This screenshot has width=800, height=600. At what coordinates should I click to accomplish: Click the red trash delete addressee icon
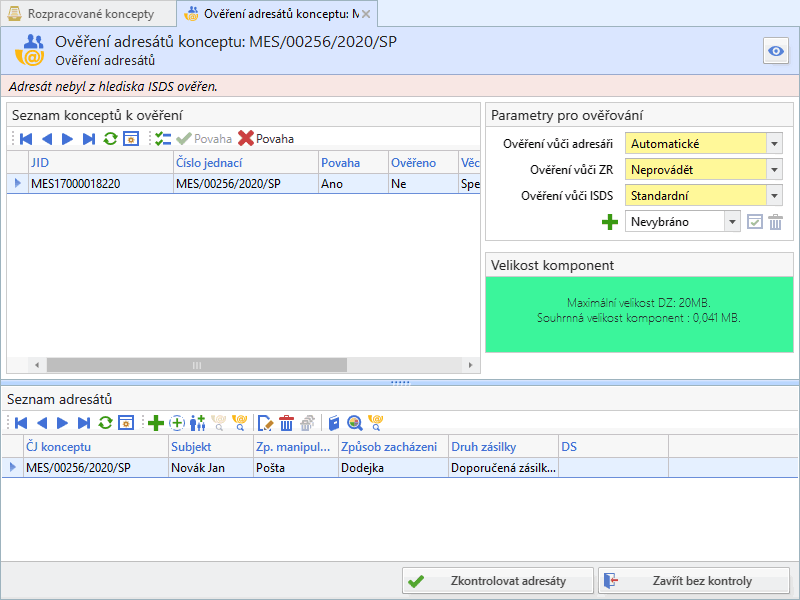(x=286, y=423)
